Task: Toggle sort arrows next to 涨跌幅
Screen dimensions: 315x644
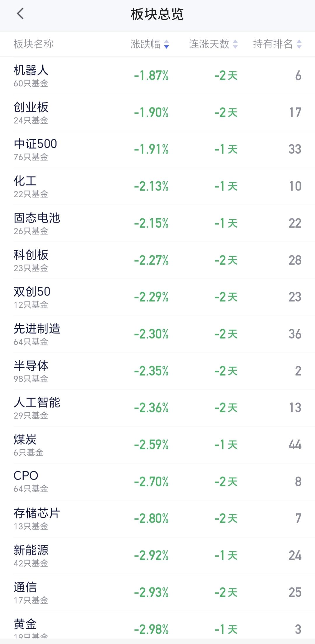Action: pyautogui.click(x=167, y=44)
